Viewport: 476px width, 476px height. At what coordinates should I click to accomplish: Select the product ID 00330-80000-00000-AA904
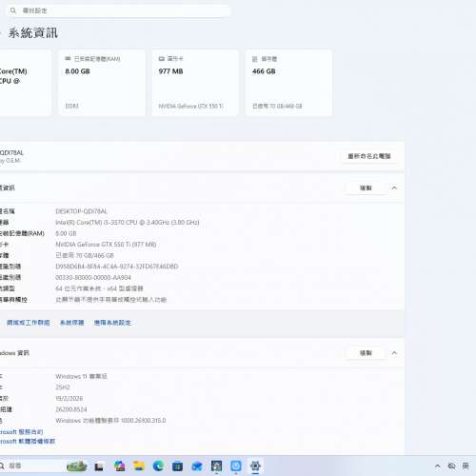point(93,278)
